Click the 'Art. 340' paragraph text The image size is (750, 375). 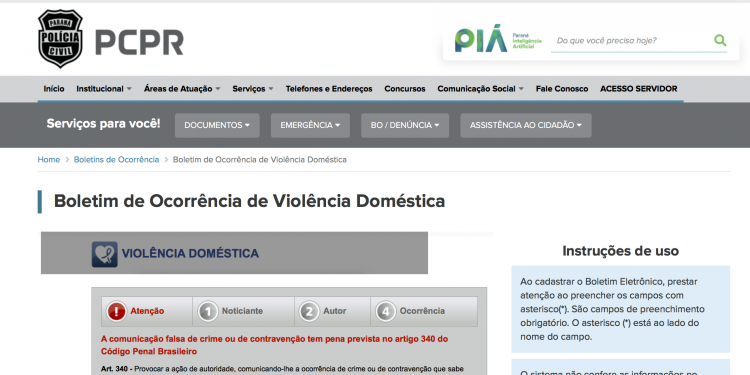pyautogui.click(x=282, y=370)
